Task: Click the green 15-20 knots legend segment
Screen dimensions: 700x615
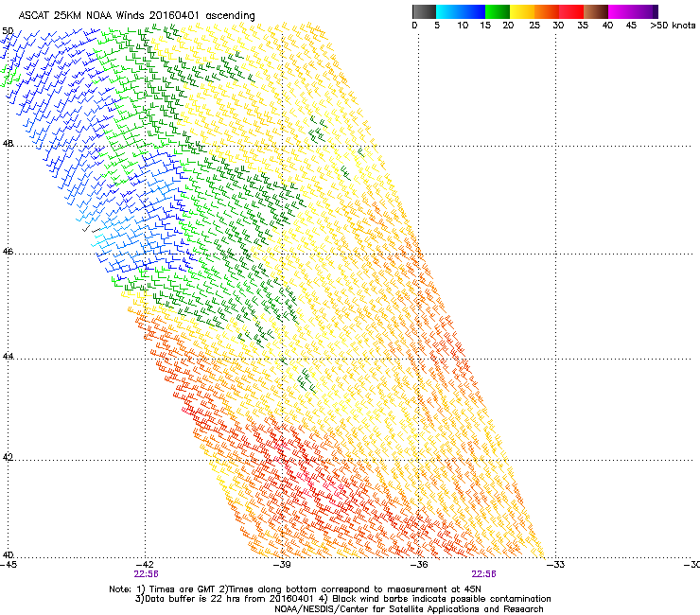Action: click(x=498, y=11)
